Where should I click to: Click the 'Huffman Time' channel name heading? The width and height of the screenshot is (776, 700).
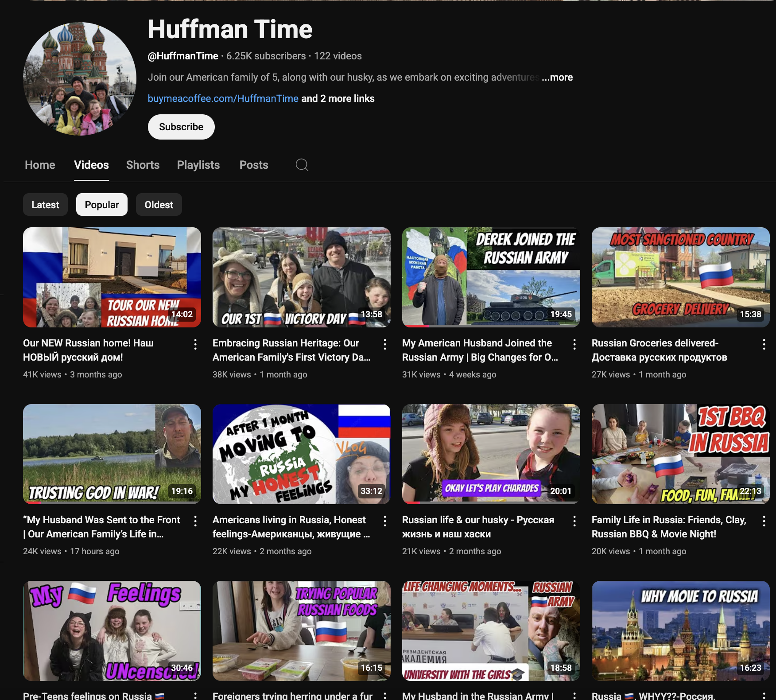(x=230, y=29)
